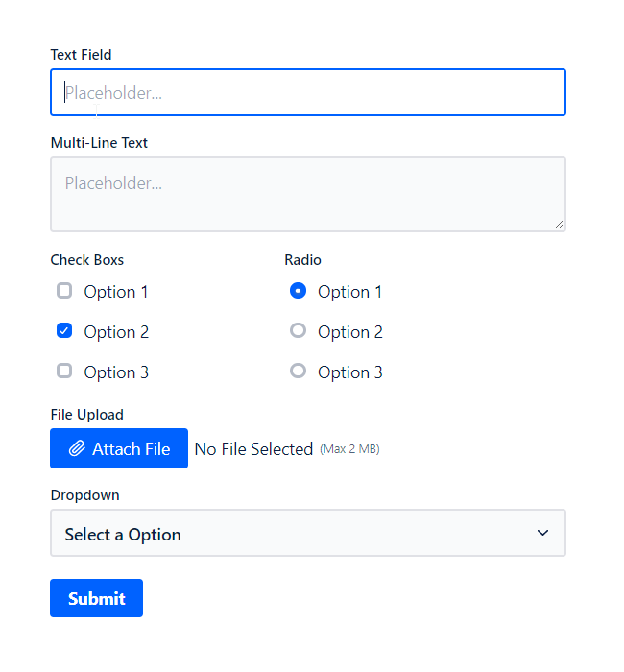Click the File Upload label
This screenshot has height=672, width=624.
click(86, 415)
